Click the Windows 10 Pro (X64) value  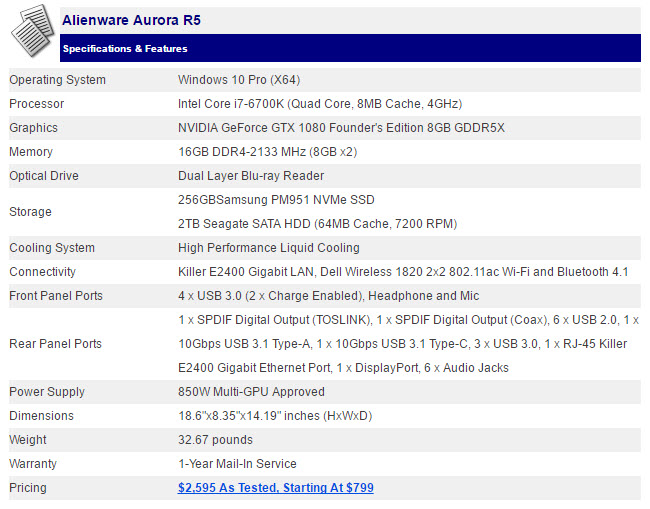point(239,80)
